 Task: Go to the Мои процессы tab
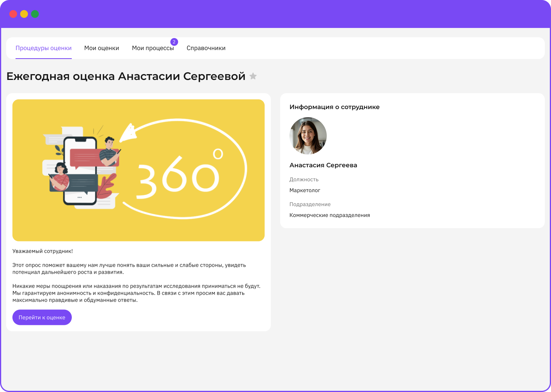pos(153,48)
